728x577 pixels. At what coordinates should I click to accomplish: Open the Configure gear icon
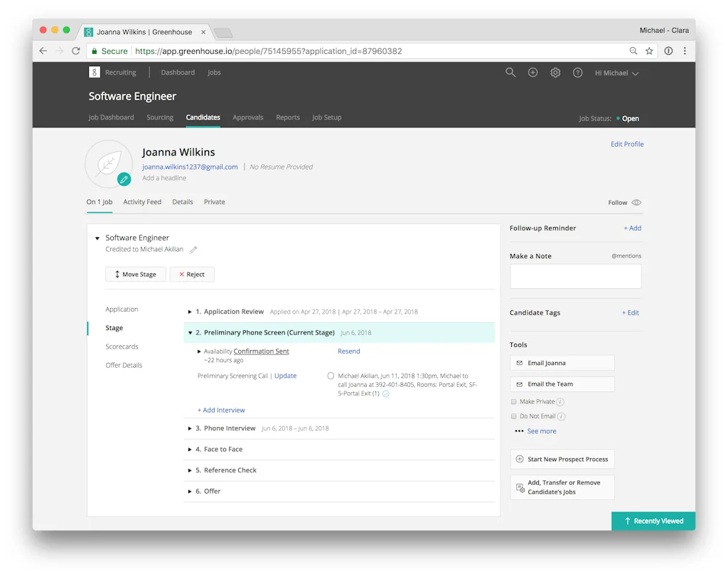[x=555, y=73]
